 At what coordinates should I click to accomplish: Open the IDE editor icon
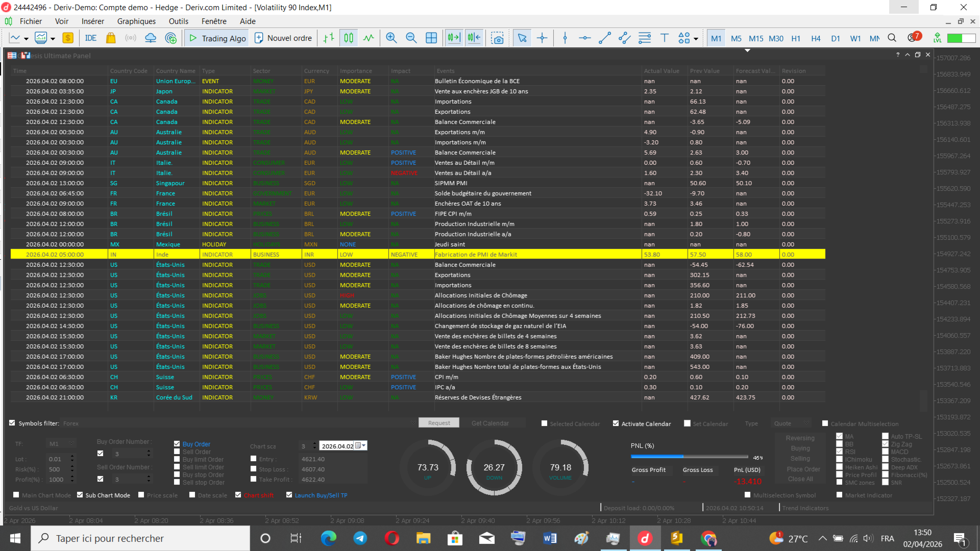click(91, 38)
